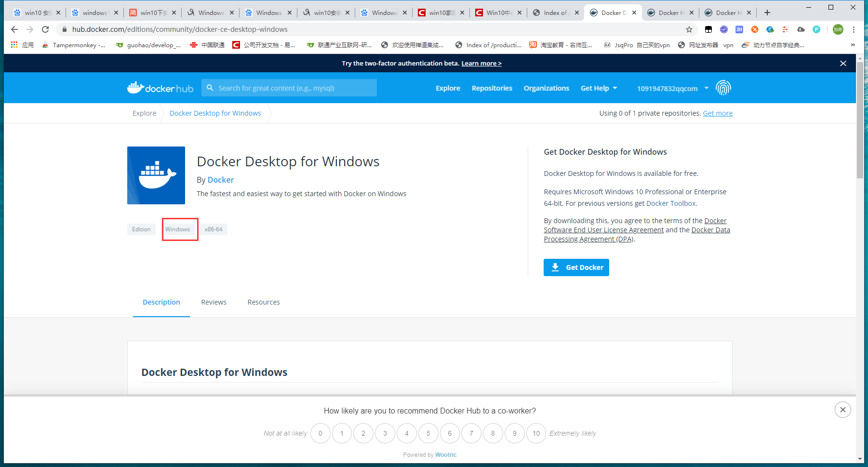Reload the Docker Hub page
This screenshot has height=467, width=868.
tap(45, 29)
